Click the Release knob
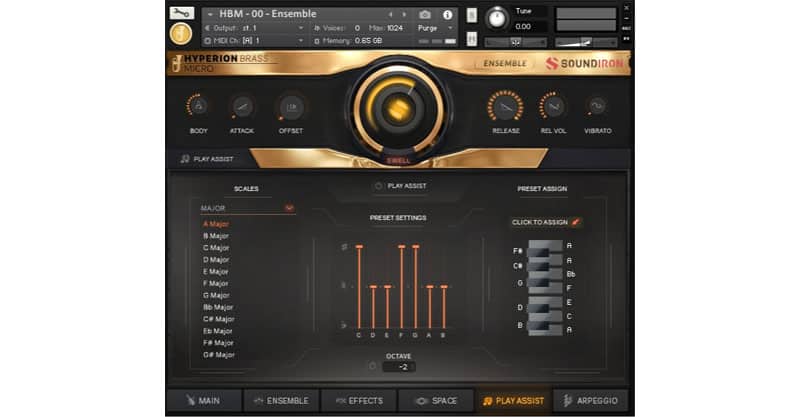The width and height of the screenshot is (800, 417). point(505,106)
